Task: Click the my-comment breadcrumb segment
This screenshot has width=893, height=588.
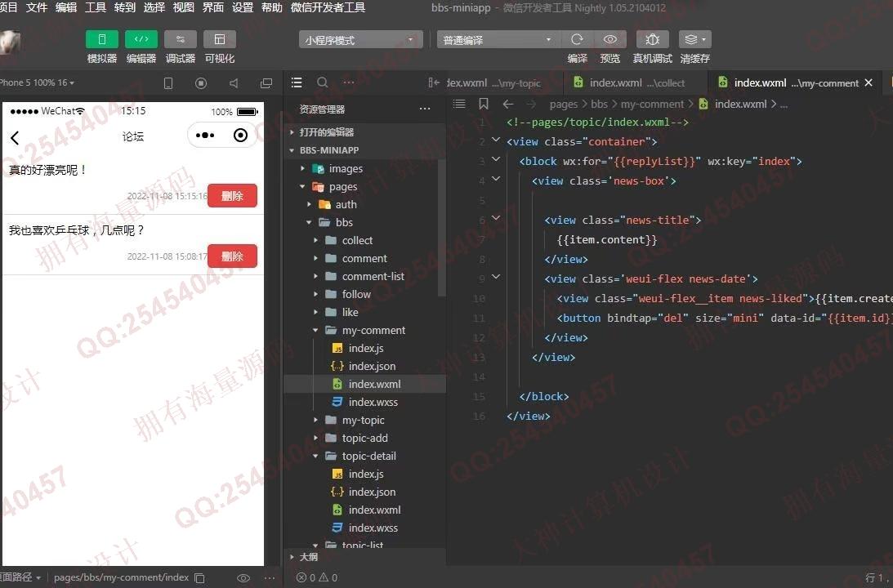Action: click(x=652, y=105)
